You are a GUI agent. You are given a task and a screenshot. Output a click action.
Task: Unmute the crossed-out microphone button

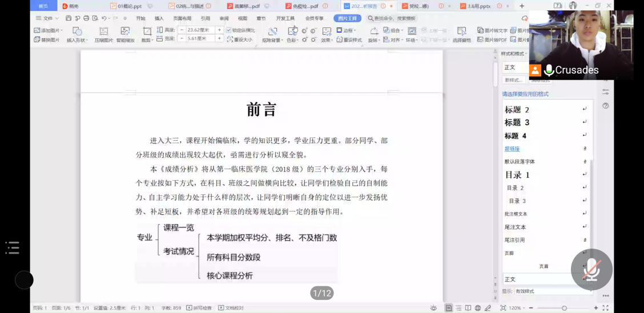(591, 269)
